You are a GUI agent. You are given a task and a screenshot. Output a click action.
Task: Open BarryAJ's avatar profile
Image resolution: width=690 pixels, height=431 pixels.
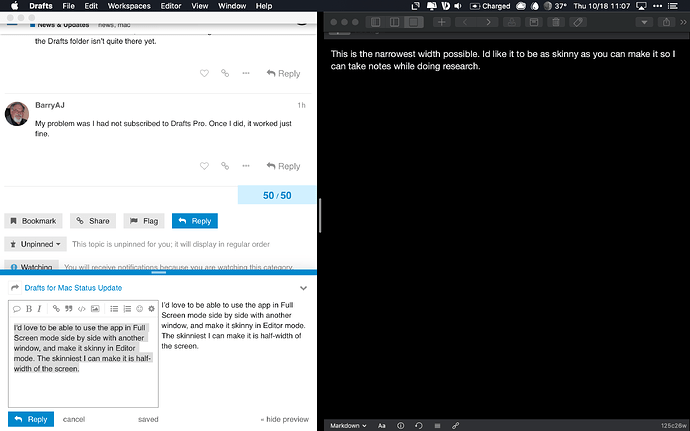tap(17, 114)
